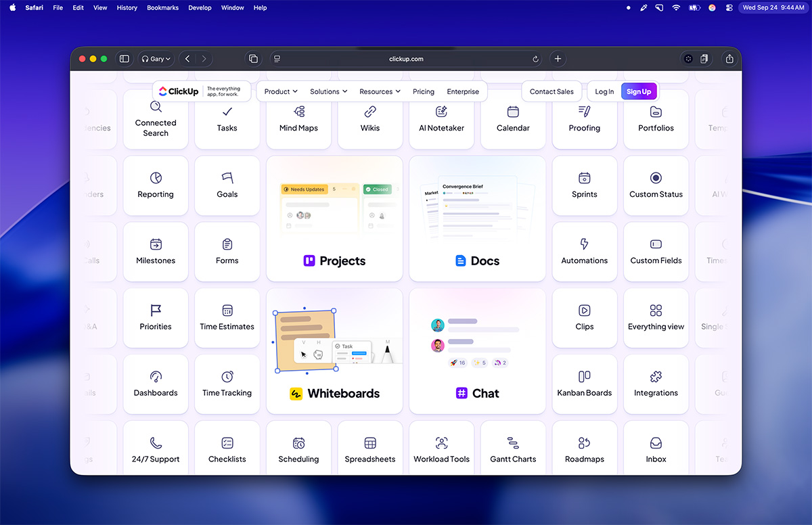Image resolution: width=812 pixels, height=525 pixels.
Task: Go to the Enterprise page
Action: (463, 91)
